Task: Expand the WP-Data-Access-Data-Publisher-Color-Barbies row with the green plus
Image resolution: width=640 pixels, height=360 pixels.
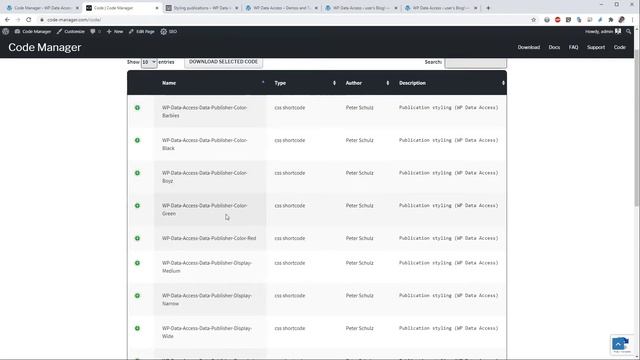Action: tap(137, 108)
